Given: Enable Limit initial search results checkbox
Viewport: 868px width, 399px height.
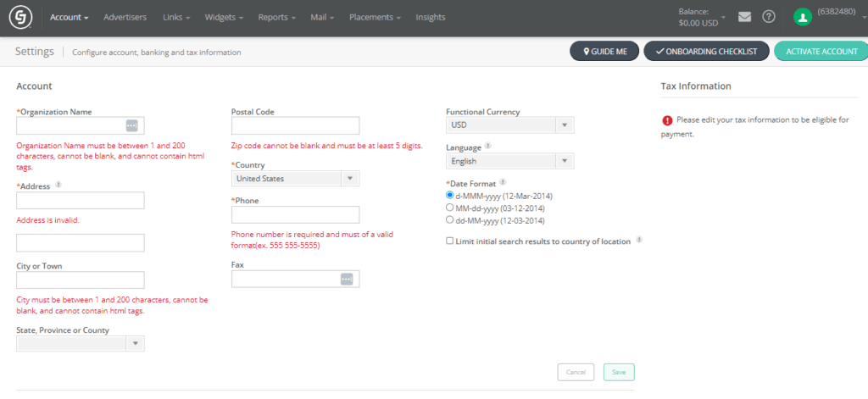Looking at the screenshot, I should 450,241.
